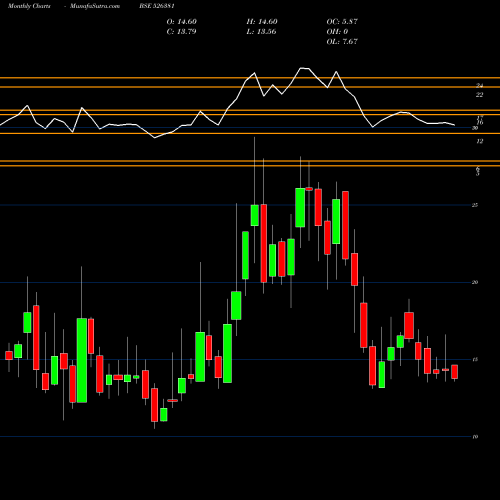Select the OL: 7.67 reading
This screenshot has height=500, width=500.
342,42
